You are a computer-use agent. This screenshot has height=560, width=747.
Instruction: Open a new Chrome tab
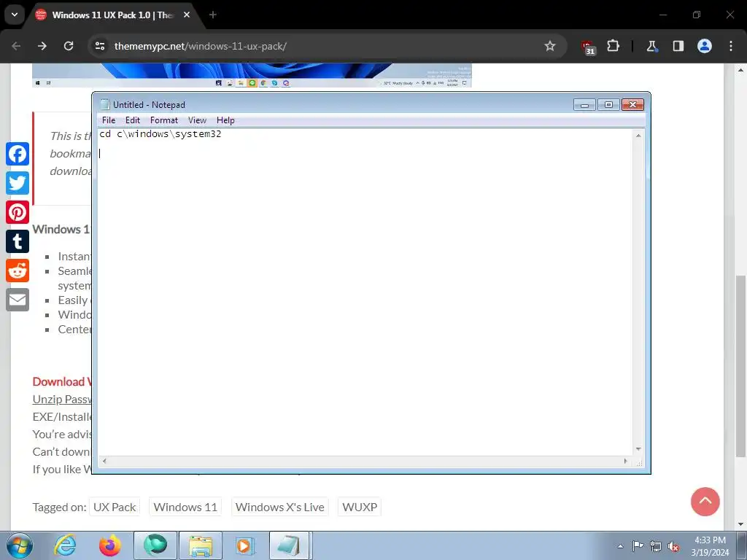pos(213,15)
